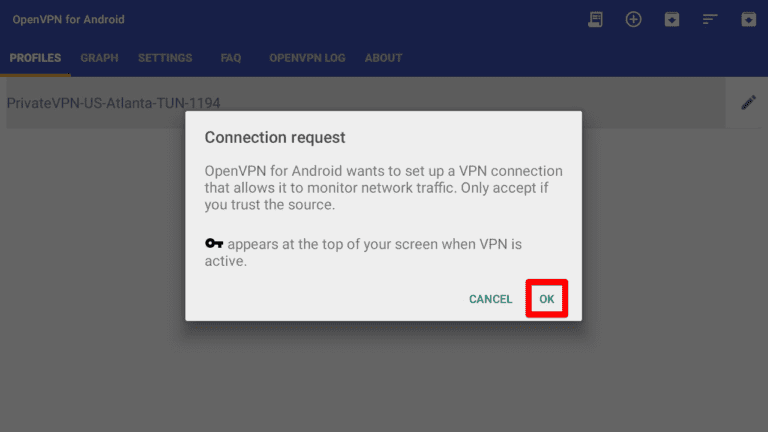Tap the last import icon after sort icon

pyautogui.click(x=748, y=20)
